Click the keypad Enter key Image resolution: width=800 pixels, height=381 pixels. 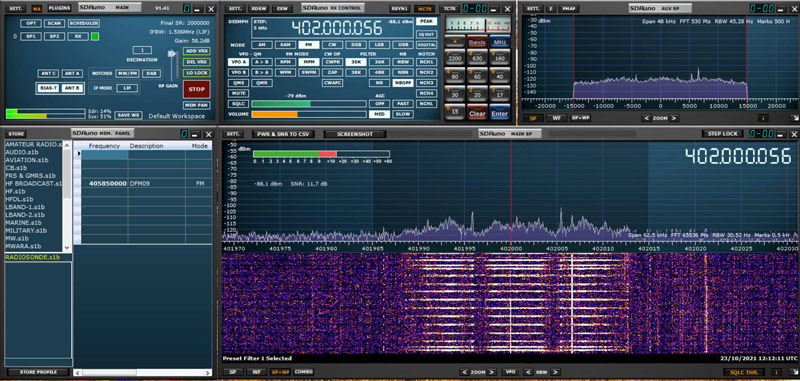coord(500,113)
